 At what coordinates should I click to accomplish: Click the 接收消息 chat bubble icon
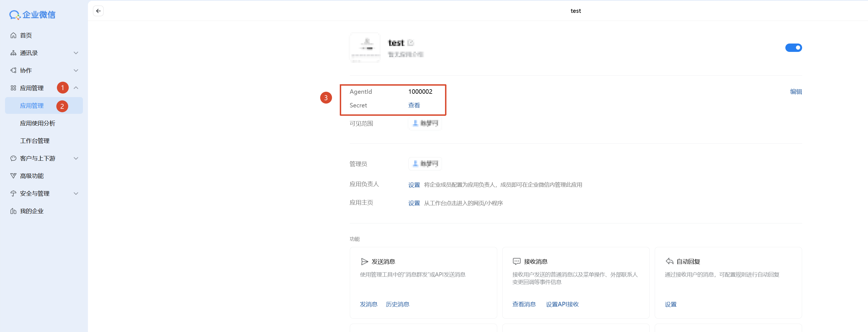[516, 262]
